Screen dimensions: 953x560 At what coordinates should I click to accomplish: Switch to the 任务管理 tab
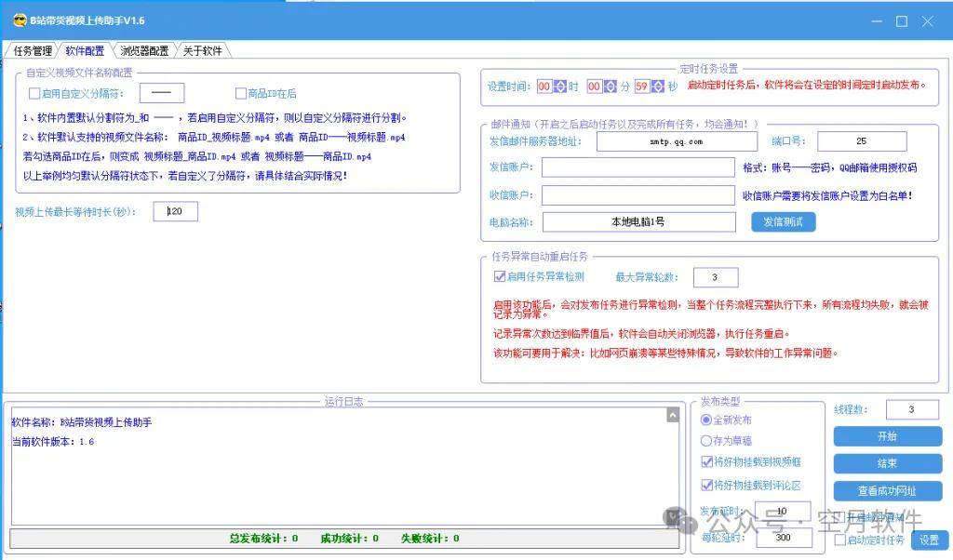click(x=33, y=51)
